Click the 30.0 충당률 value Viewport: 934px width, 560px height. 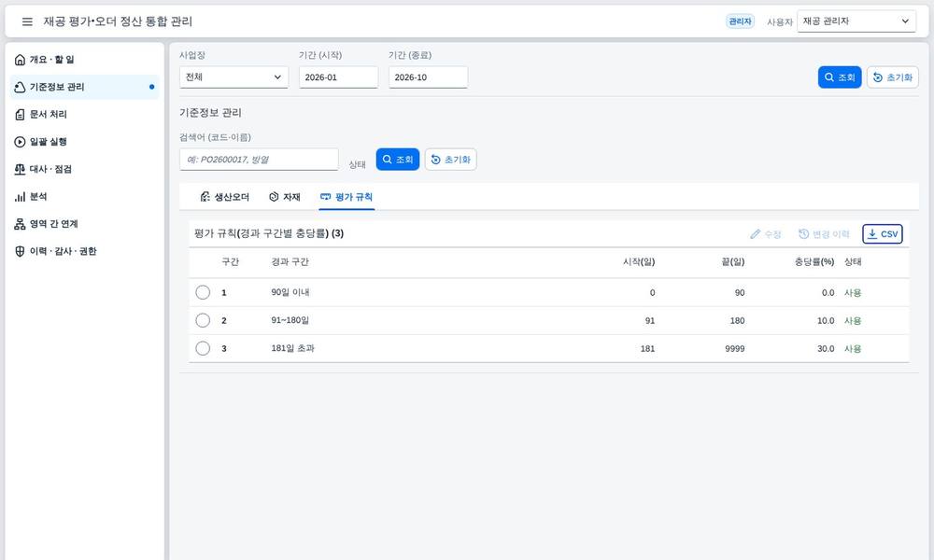tap(826, 349)
